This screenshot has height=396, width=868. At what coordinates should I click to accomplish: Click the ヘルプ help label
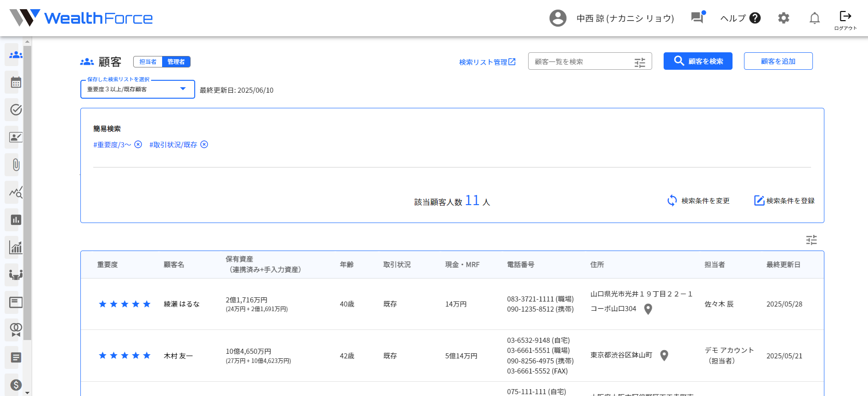(733, 18)
